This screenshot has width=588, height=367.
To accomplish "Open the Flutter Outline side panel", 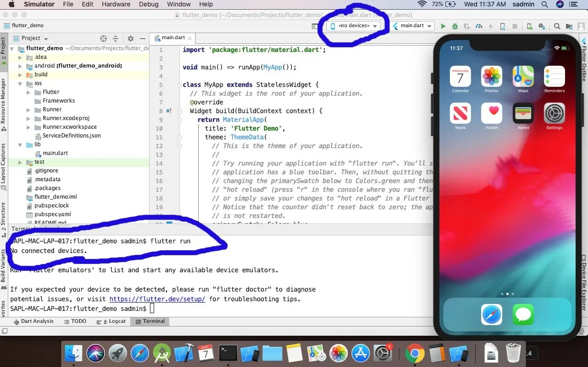I will tap(584, 60).
